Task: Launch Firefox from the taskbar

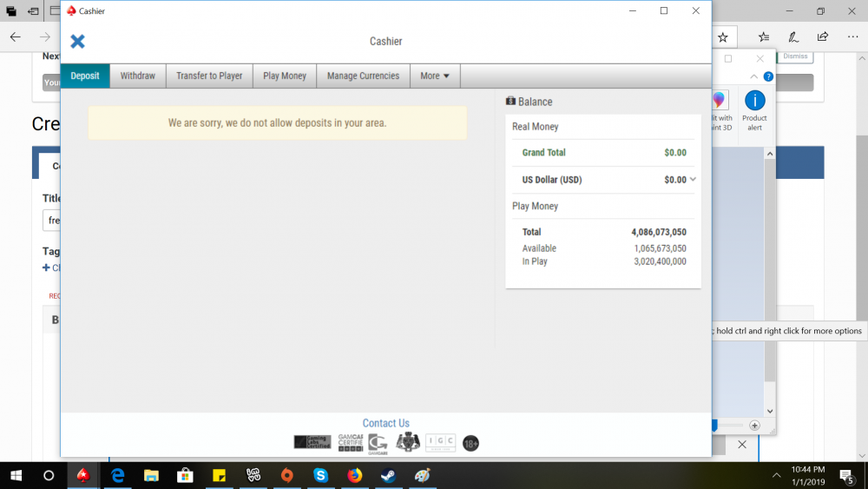Action: 354,475
